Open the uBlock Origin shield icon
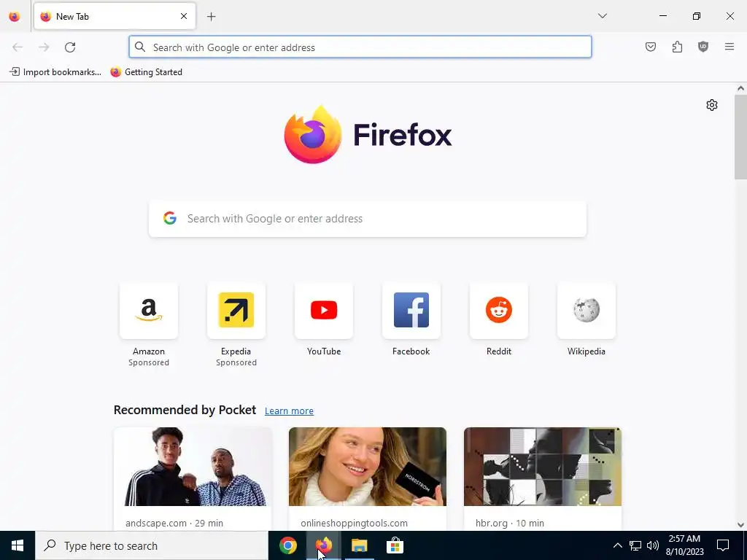This screenshot has height=560, width=747. coord(703,47)
